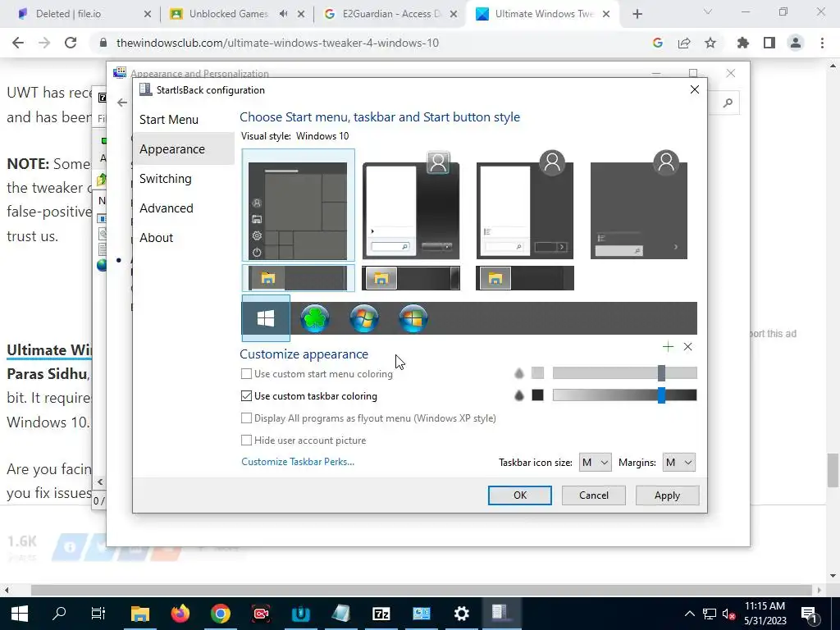Select the Windows Vista colored orb start button
840x630 pixels.
click(x=413, y=318)
